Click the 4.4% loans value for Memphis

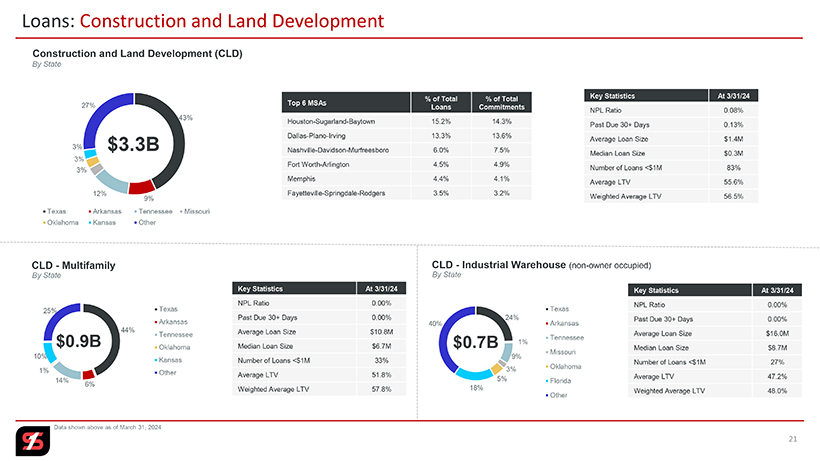(441, 179)
